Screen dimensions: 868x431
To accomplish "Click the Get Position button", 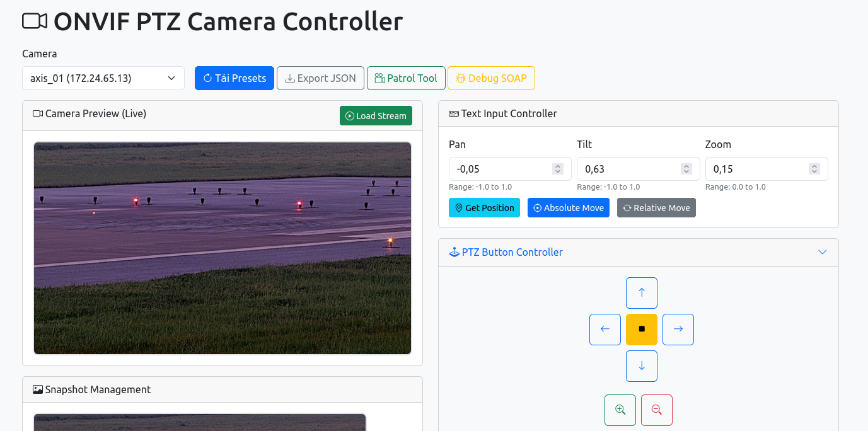I will pos(484,208).
